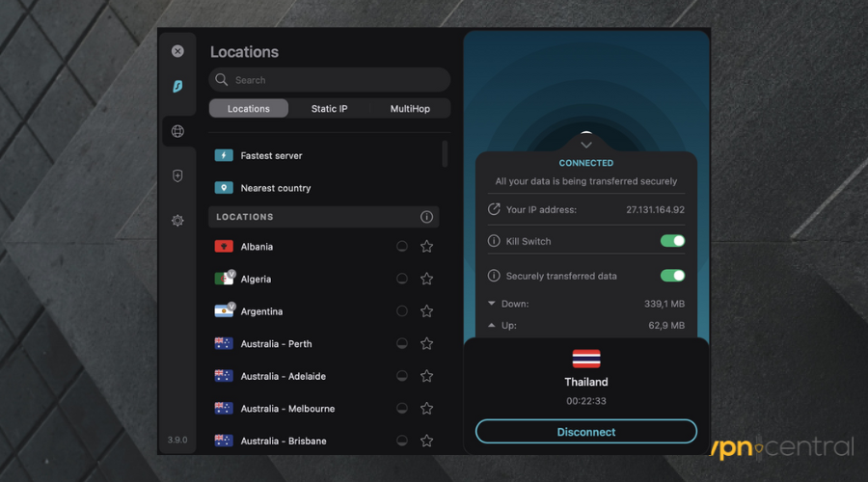
Task: Click the Up arrow beside upload stats
Action: tap(492, 326)
